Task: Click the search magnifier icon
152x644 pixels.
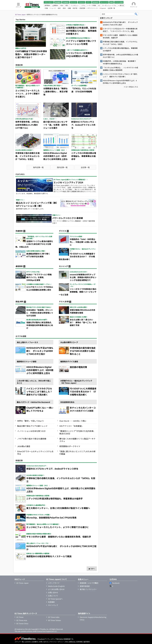Action: pos(136,14)
